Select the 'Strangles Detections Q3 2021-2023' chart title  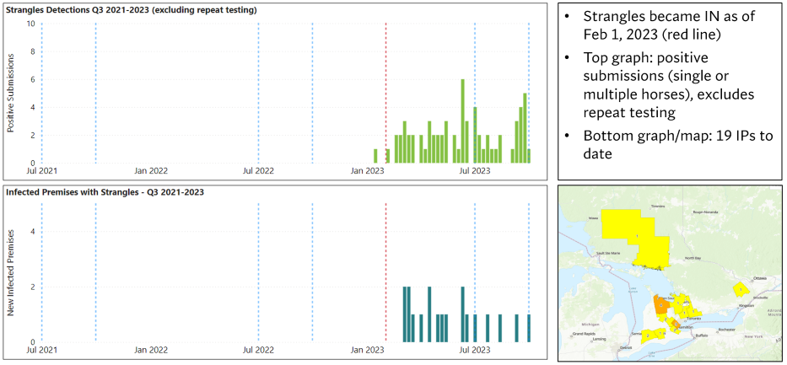click(x=132, y=11)
